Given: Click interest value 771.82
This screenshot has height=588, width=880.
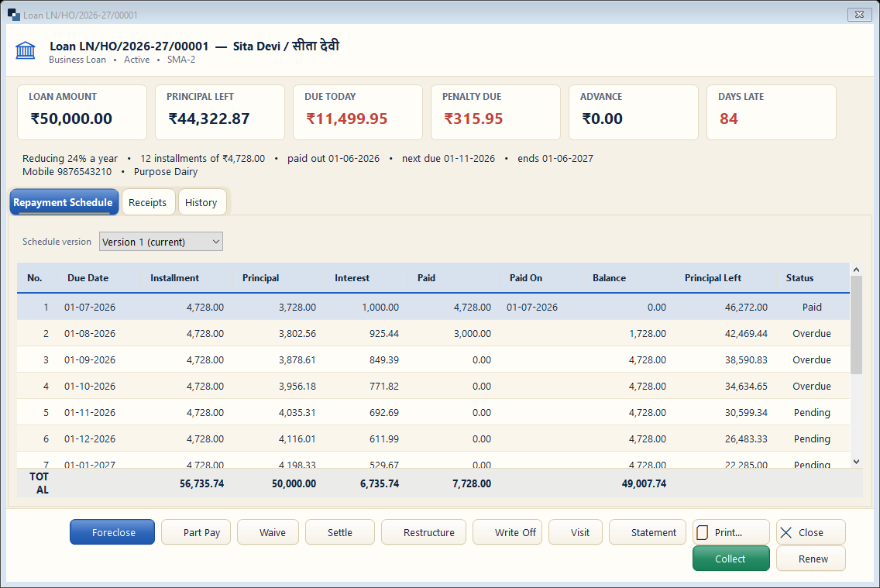Looking at the screenshot, I should pos(384,386).
